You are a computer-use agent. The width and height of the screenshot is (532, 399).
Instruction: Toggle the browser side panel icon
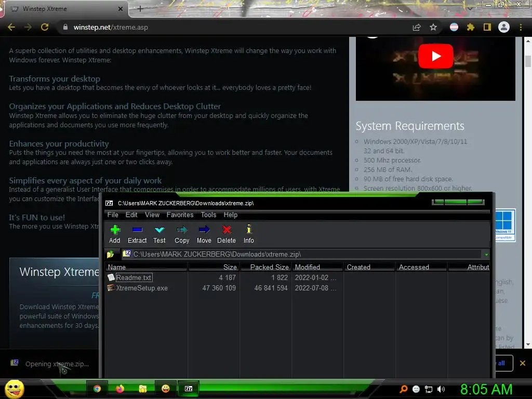pyautogui.click(x=487, y=27)
